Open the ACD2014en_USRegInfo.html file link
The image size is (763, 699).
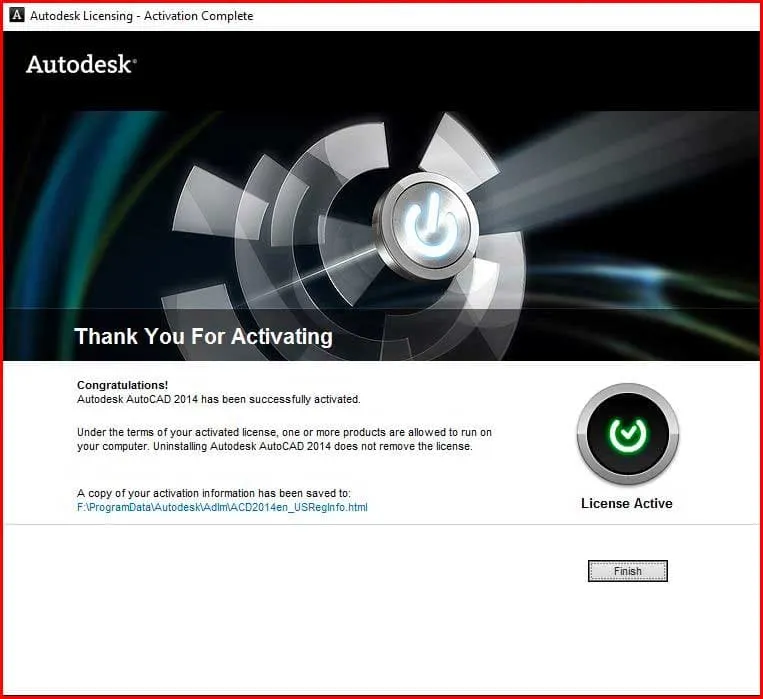coord(222,507)
